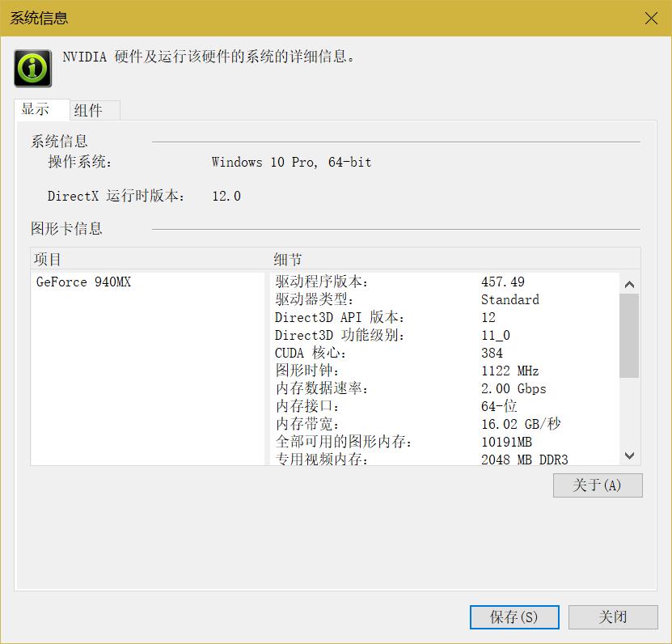Click Windows 10 Pro, 64-bit text
The image size is (672, 644).
coord(291,162)
